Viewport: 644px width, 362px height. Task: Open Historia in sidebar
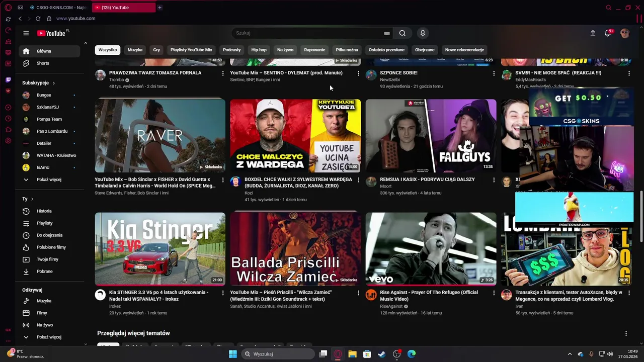[x=49, y=211]
